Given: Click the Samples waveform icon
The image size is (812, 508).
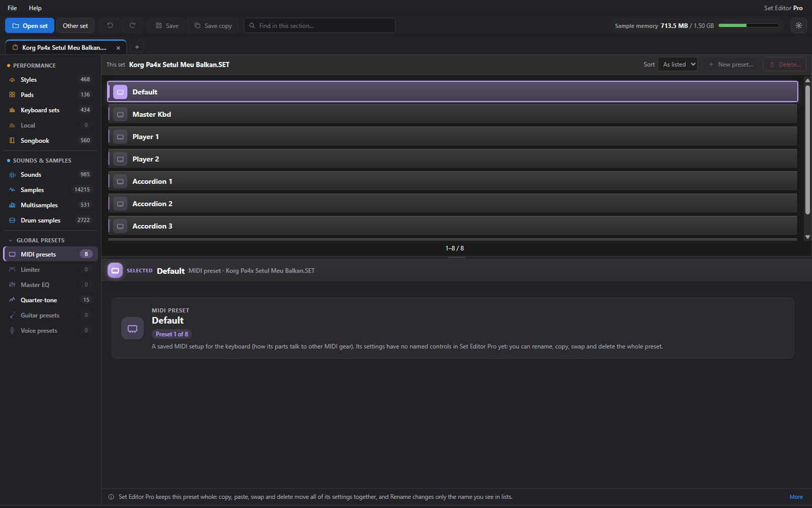Looking at the screenshot, I should tap(12, 190).
